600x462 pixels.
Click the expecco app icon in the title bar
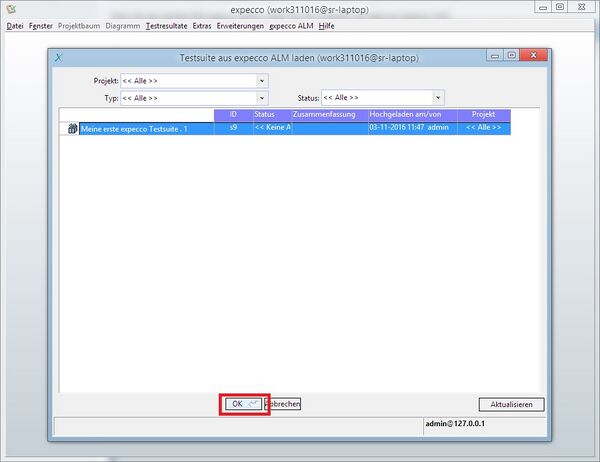(9, 9)
